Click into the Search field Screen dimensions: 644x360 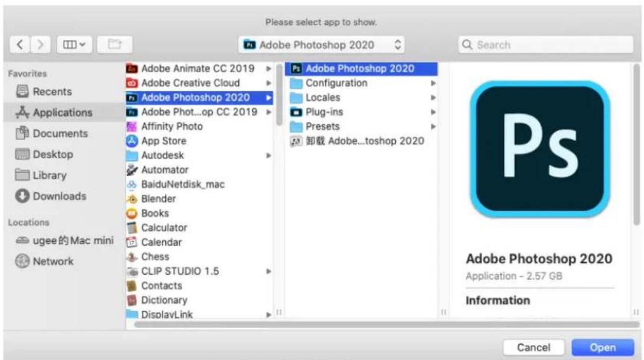[x=546, y=45]
